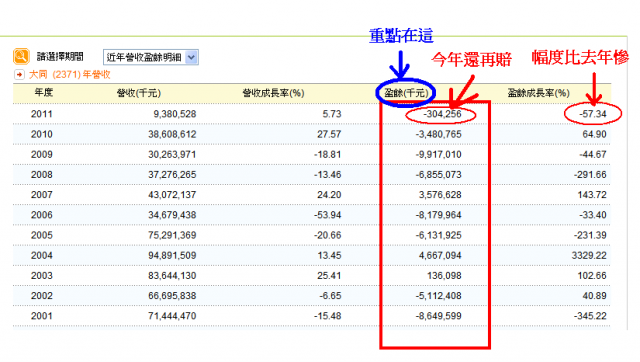
Task: Click revenue growth rate 5.73
Action: pyautogui.click(x=332, y=114)
